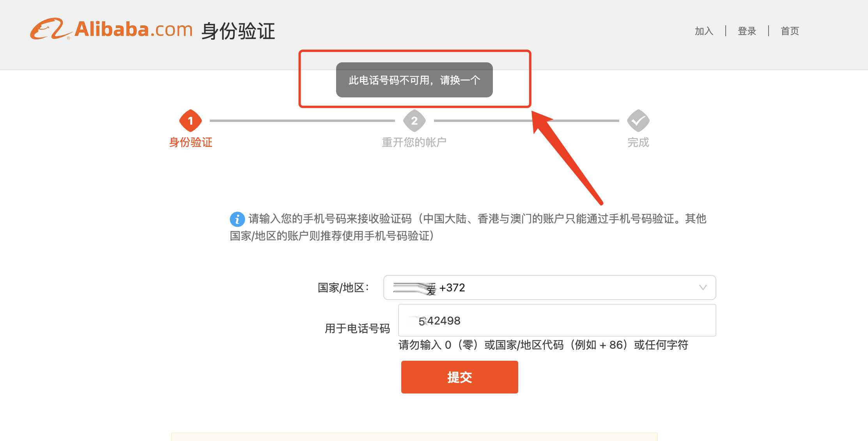Click the 完成 checkmark icon

click(x=638, y=121)
